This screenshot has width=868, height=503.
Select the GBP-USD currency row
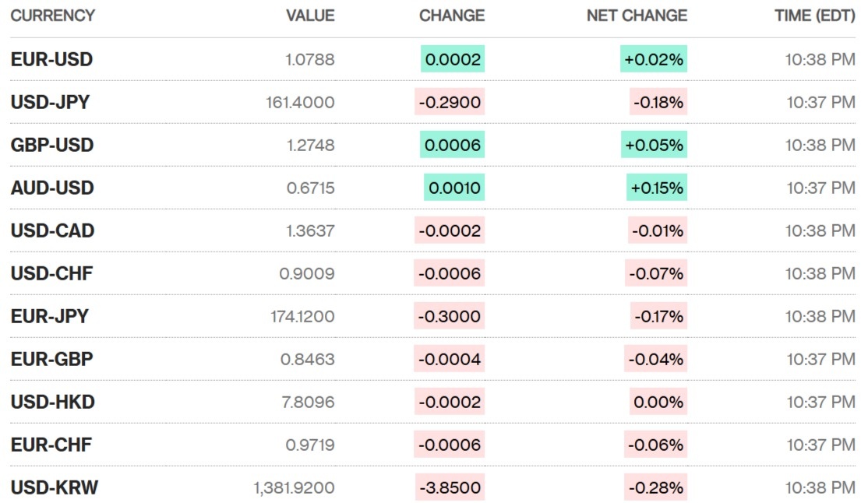51,145
